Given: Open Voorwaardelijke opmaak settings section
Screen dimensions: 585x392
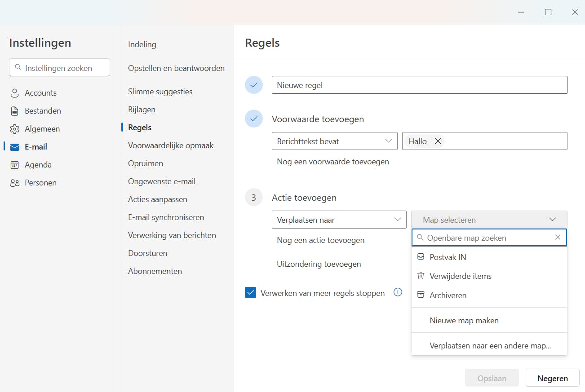Looking at the screenshot, I should [171, 145].
